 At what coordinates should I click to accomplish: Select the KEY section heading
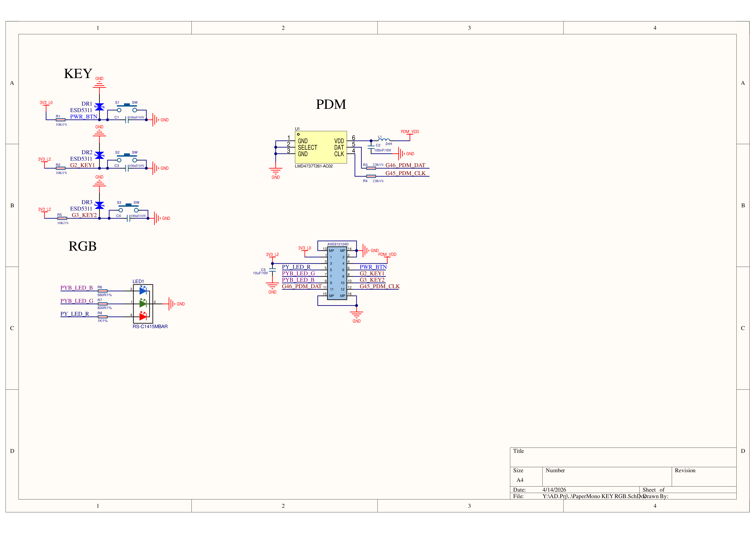[x=78, y=73]
